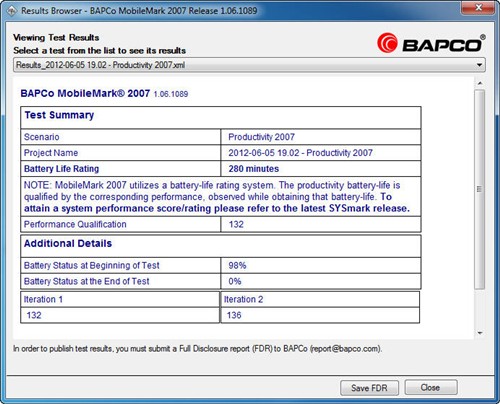Click the scroll up arrow
Screen dimensions: 500x404
pyautogui.click(x=480, y=83)
